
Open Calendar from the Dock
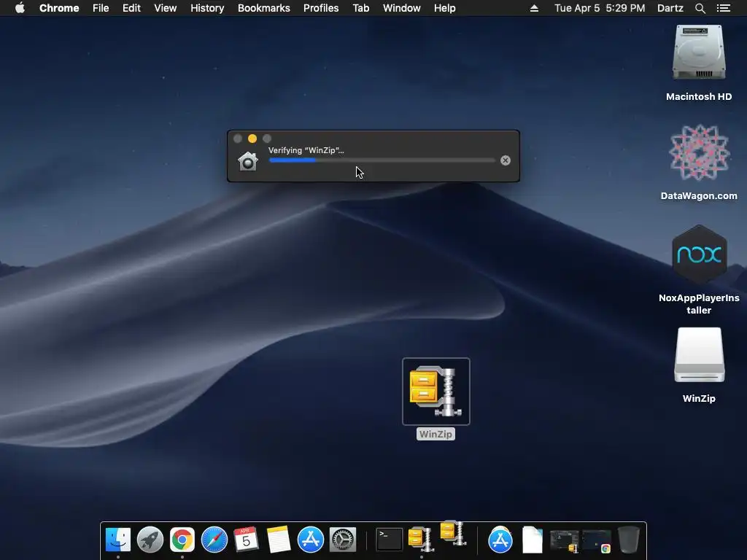pyautogui.click(x=247, y=540)
